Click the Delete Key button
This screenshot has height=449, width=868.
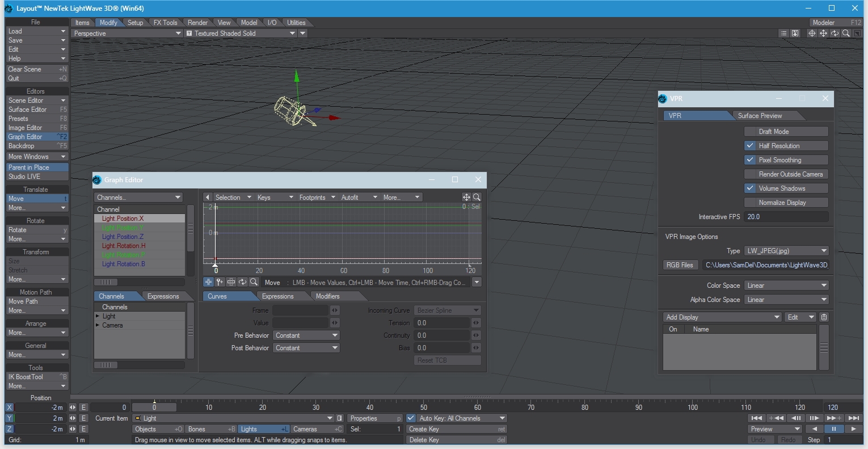(x=457, y=440)
